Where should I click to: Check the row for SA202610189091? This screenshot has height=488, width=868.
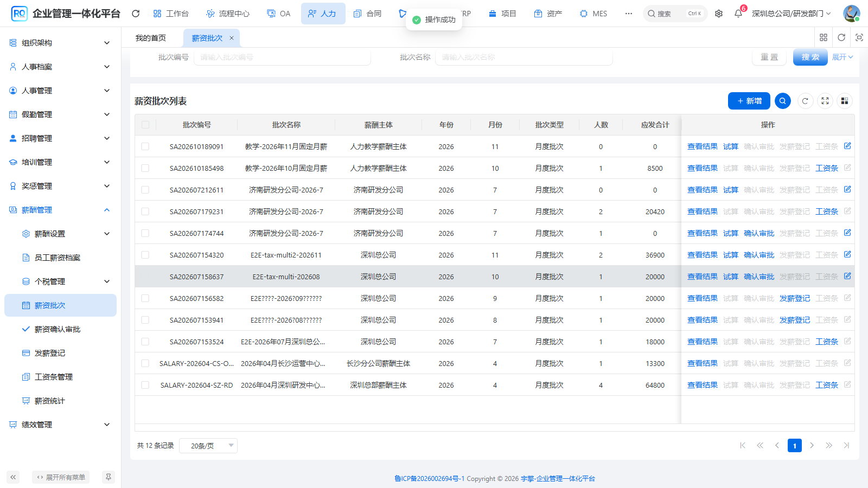click(x=145, y=146)
